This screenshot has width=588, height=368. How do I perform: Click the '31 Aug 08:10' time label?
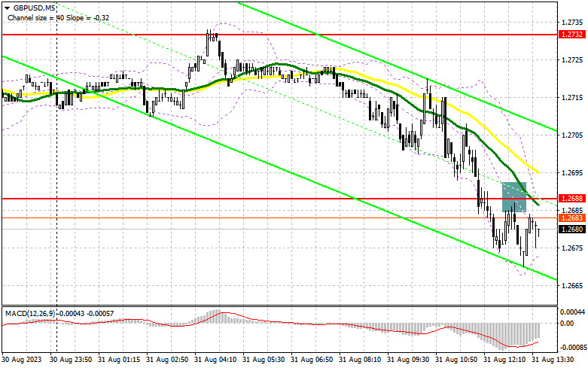360,360
